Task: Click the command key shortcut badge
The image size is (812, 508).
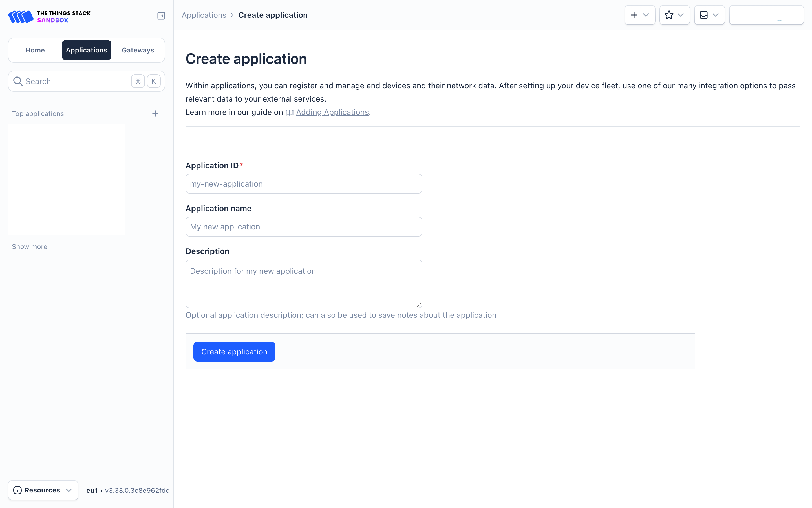Action: tap(138, 81)
